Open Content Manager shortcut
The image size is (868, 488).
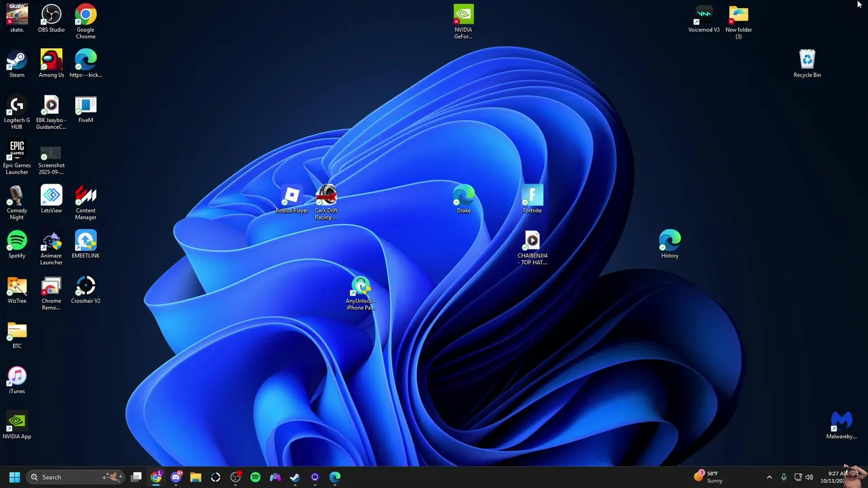(85, 203)
